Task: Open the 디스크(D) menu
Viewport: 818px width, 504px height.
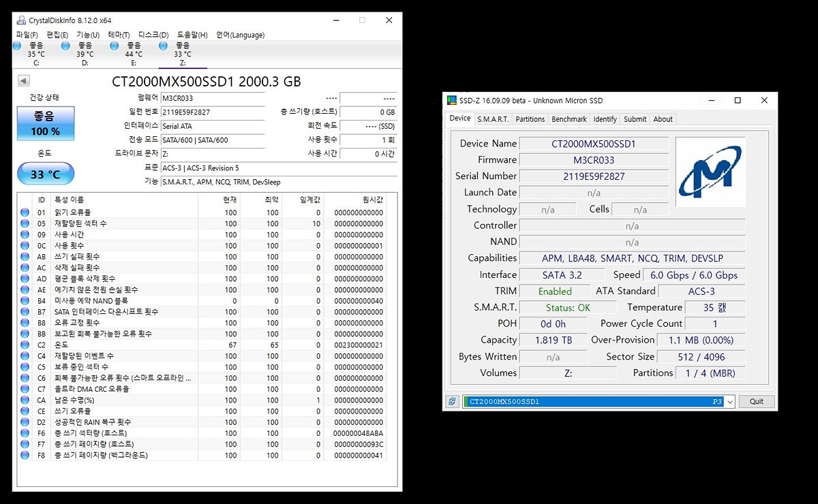Action: (153, 35)
